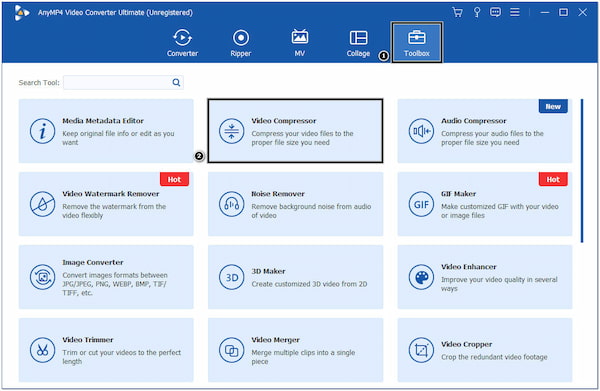Click the shopping cart purchase icon
The height and width of the screenshot is (391, 600).
coord(457,12)
